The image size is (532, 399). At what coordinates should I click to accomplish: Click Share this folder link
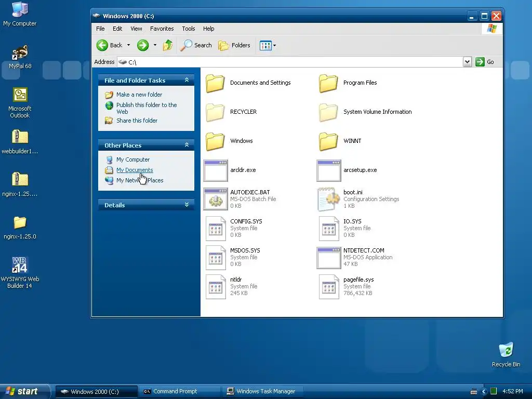coord(137,121)
